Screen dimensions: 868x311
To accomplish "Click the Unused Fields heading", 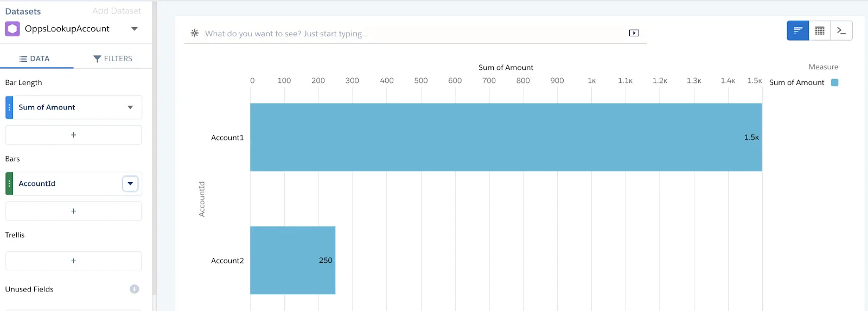I will point(29,289).
